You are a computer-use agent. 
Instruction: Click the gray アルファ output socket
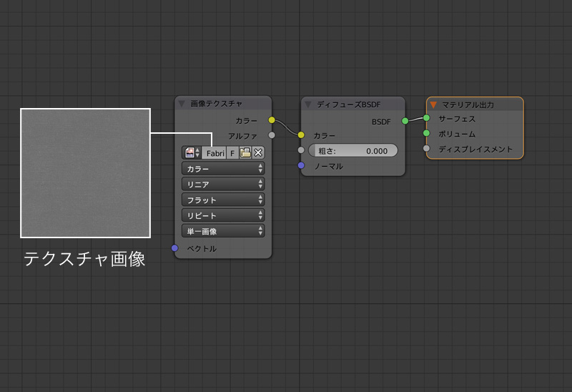tap(272, 135)
